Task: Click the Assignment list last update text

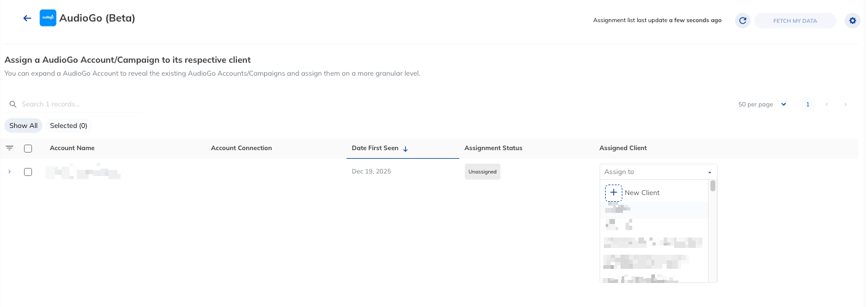Action: [x=657, y=21]
